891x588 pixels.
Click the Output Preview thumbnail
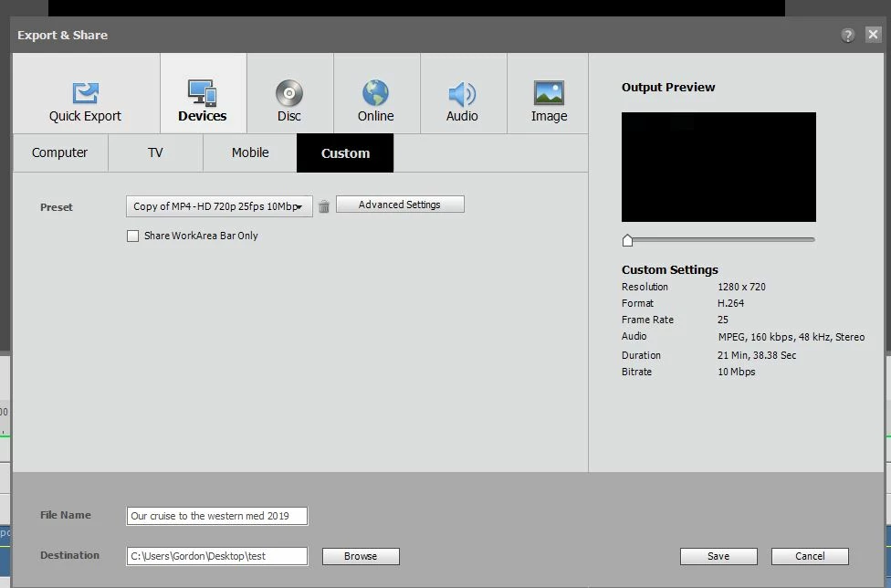pos(718,167)
